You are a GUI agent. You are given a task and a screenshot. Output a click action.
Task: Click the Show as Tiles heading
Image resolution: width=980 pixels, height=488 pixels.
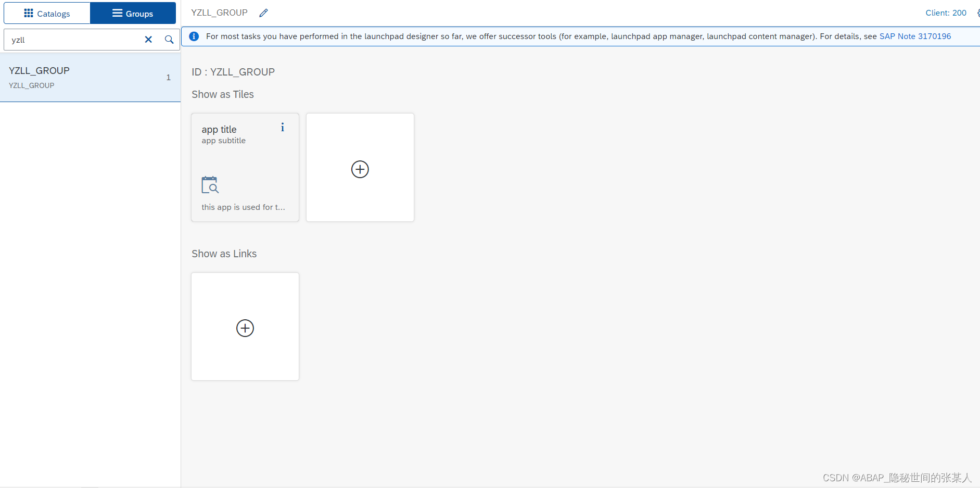tap(223, 94)
